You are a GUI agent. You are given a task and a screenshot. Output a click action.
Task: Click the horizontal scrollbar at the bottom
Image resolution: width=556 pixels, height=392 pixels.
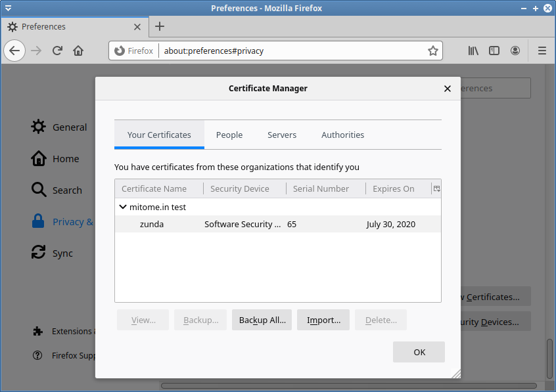pos(349,385)
